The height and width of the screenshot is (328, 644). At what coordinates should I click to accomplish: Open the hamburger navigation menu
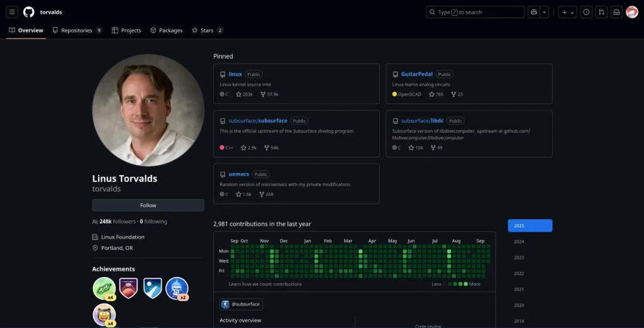[x=12, y=12]
